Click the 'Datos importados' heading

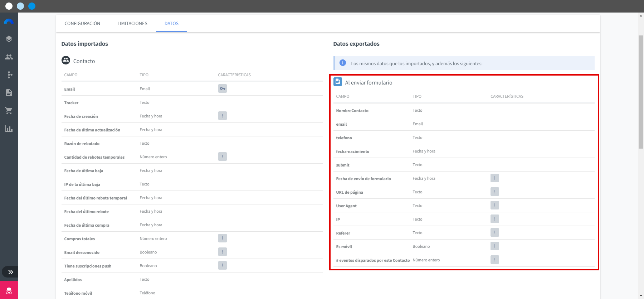coord(84,44)
